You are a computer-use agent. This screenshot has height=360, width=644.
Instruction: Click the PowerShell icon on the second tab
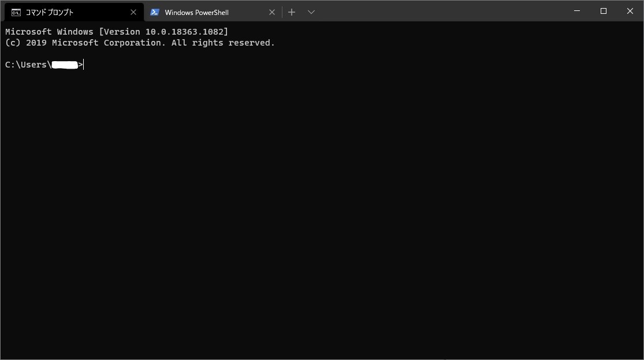(x=155, y=12)
